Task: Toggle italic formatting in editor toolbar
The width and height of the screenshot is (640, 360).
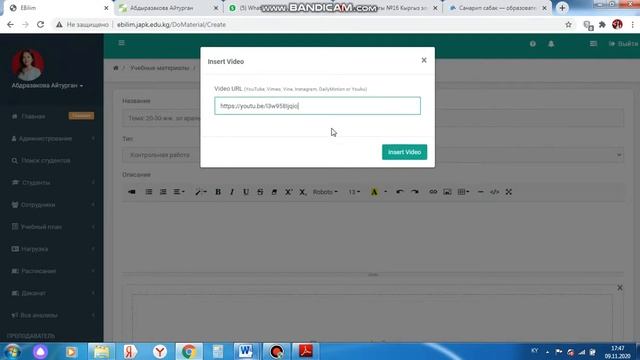Action: (x=232, y=192)
